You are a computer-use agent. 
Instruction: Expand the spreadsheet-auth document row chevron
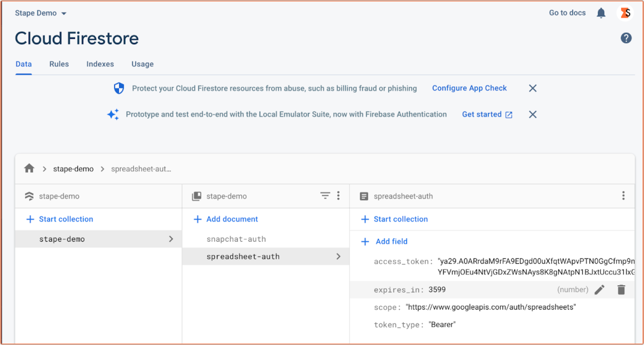click(338, 256)
